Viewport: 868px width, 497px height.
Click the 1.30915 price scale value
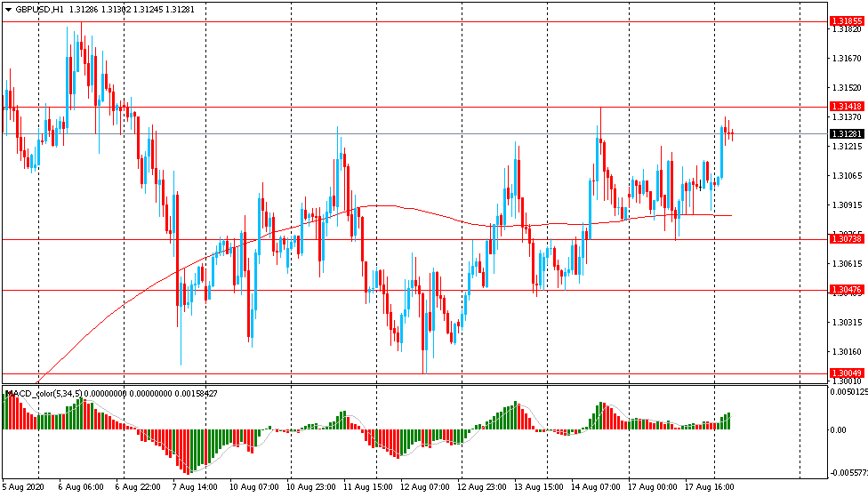click(x=845, y=204)
